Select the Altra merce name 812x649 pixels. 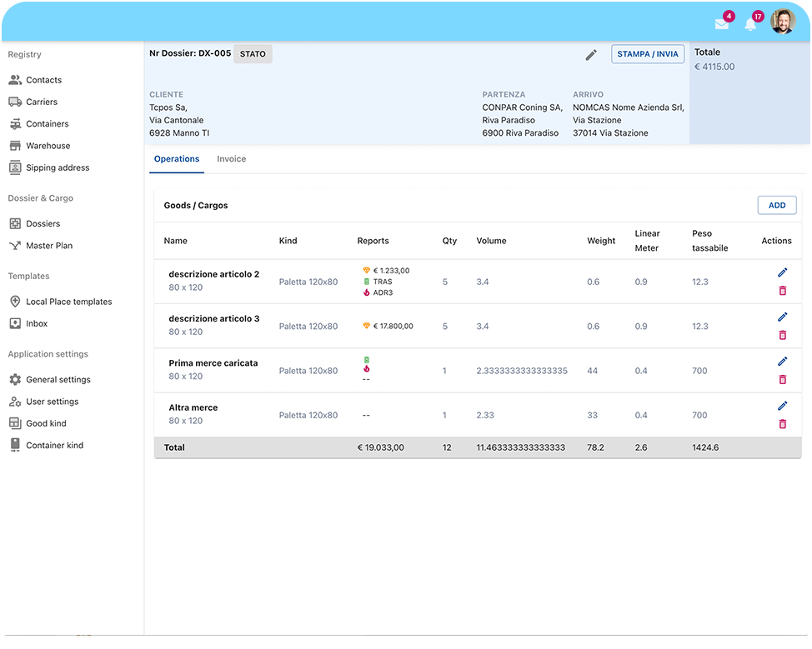(193, 408)
